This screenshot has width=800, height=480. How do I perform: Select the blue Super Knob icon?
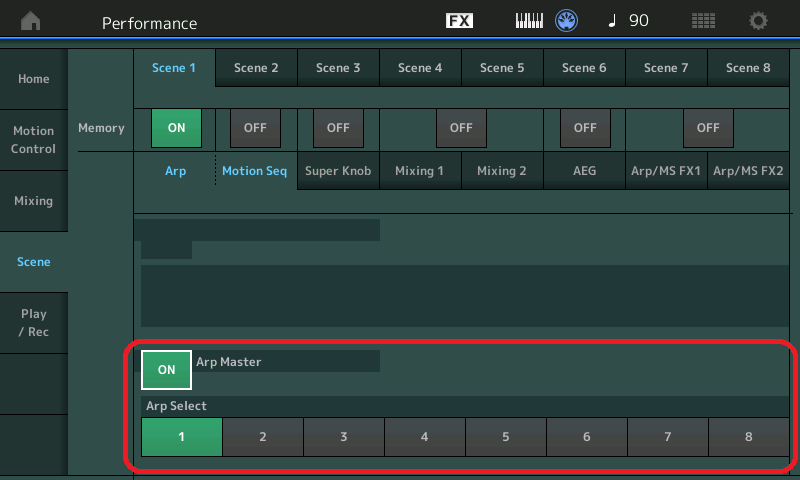tap(568, 21)
